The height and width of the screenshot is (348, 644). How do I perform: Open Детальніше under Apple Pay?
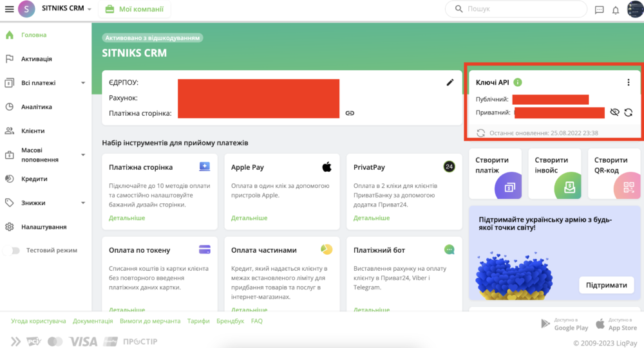pyautogui.click(x=249, y=218)
